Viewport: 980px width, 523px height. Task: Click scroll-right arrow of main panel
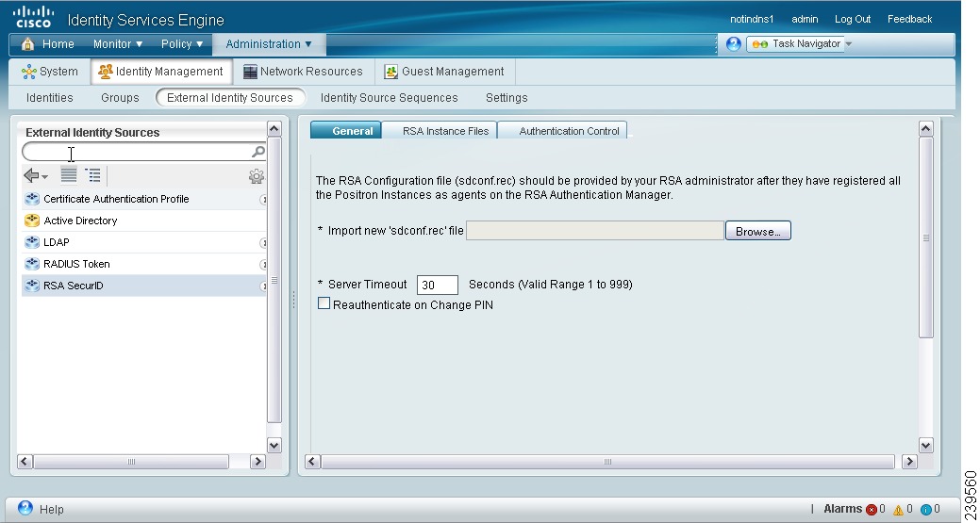pyautogui.click(x=909, y=462)
